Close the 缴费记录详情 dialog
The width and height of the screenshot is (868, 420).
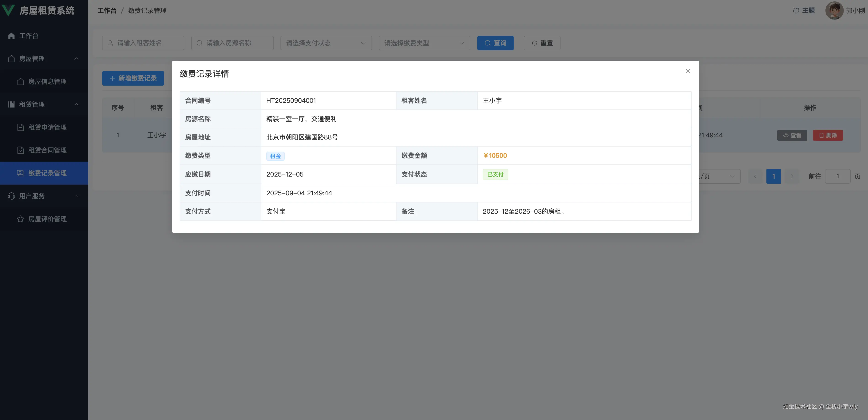point(688,71)
